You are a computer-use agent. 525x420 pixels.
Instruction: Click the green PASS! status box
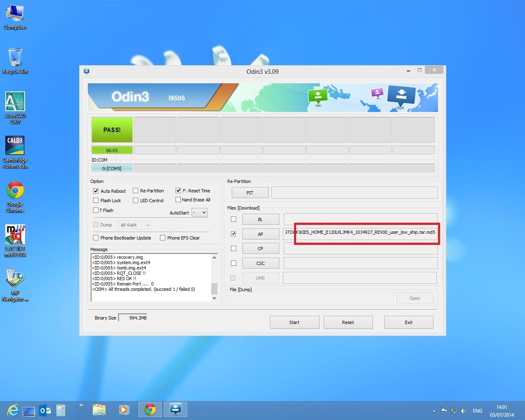(x=112, y=130)
